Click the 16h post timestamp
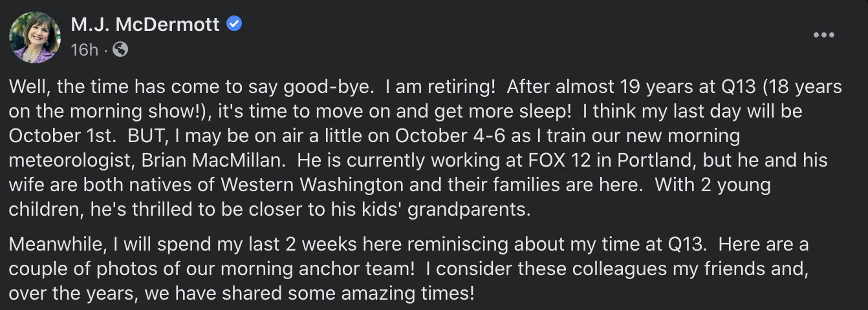This screenshot has height=310, width=868. (x=84, y=50)
